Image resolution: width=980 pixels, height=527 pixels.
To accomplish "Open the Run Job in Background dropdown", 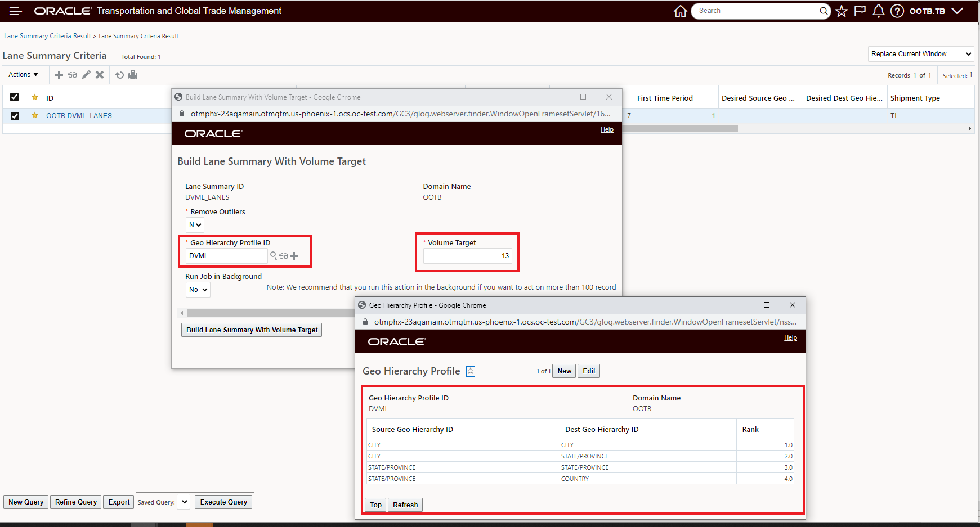I will coord(198,290).
